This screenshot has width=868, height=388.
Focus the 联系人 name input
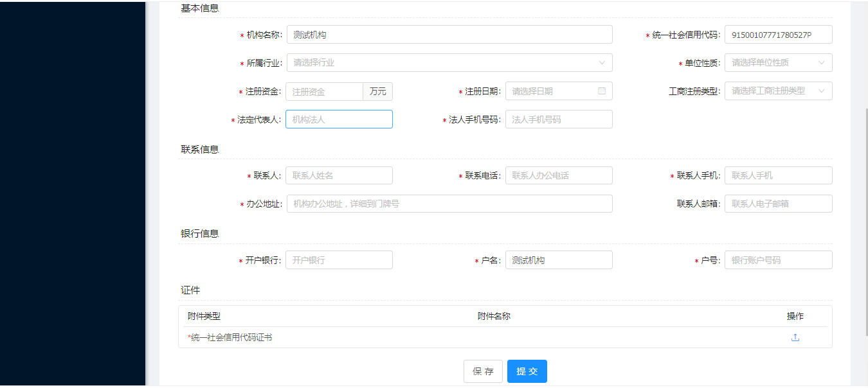339,175
